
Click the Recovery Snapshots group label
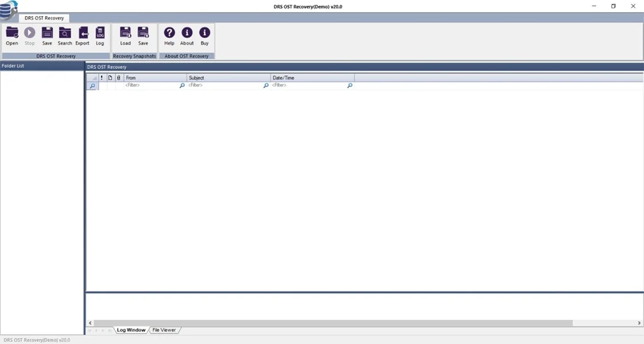click(x=134, y=56)
